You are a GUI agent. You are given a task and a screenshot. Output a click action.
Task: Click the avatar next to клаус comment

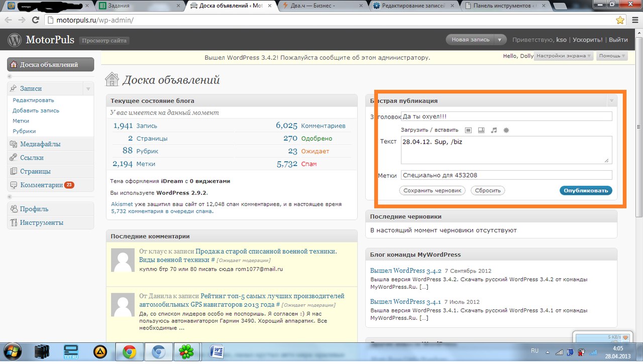[122, 259]
